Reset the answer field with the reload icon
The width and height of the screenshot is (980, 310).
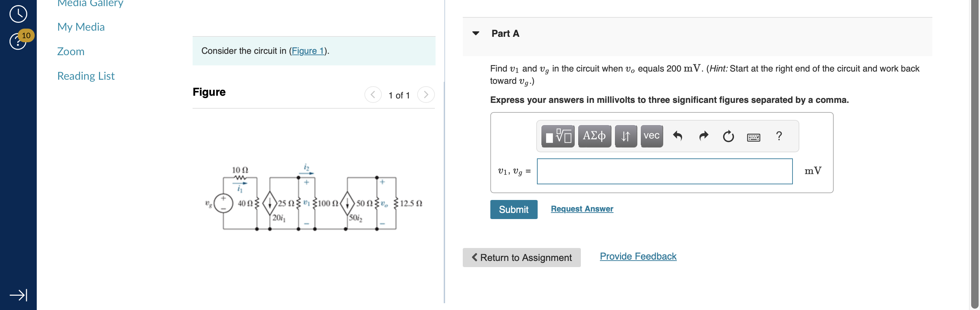coord(728,137)
